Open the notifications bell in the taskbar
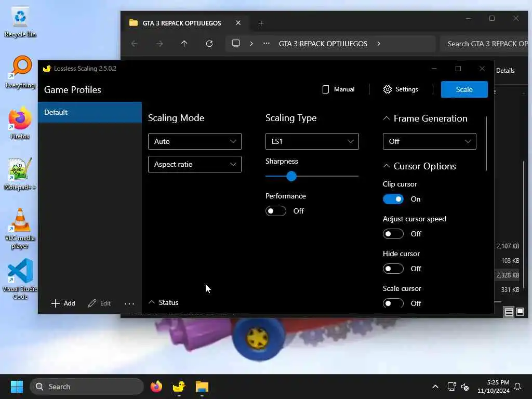Image resolution: width=532 pixels, height=399 pixels. click(x=518, y=387)
